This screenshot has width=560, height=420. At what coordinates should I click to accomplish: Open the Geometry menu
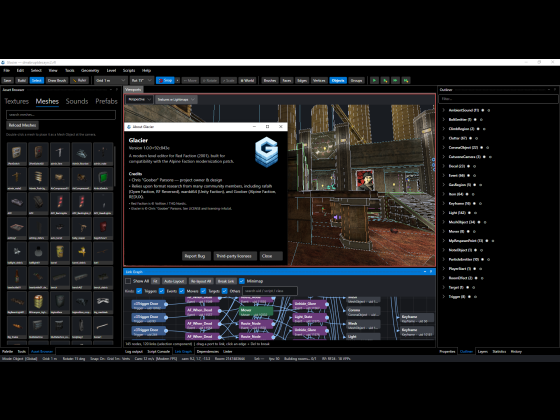pyautogui.click(x=90, y=70)
